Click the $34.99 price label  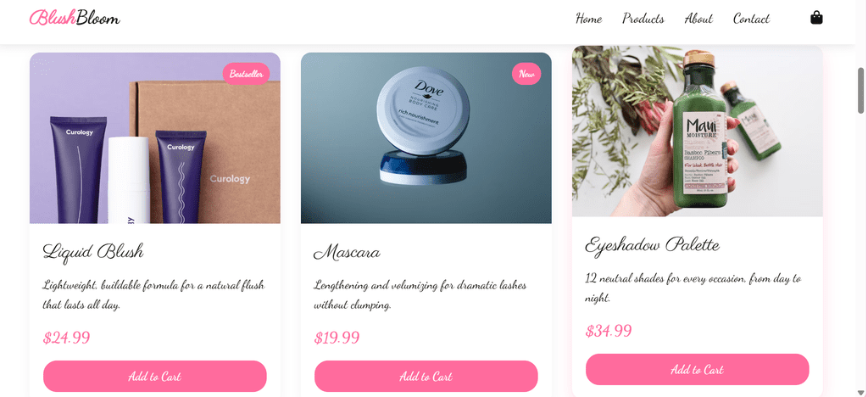click(609, 331)
